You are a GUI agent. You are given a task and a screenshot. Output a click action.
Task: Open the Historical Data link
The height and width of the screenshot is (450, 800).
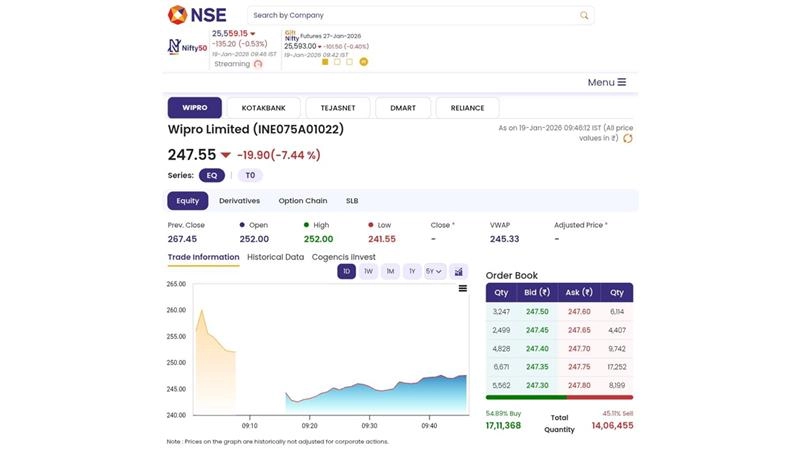click(275, 257)
